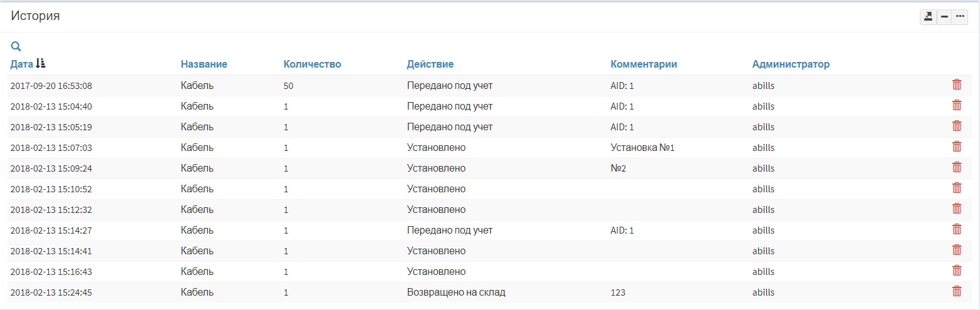Delete the Возвращено на склад record
980x310 pixels.
[x=957, y=291]
